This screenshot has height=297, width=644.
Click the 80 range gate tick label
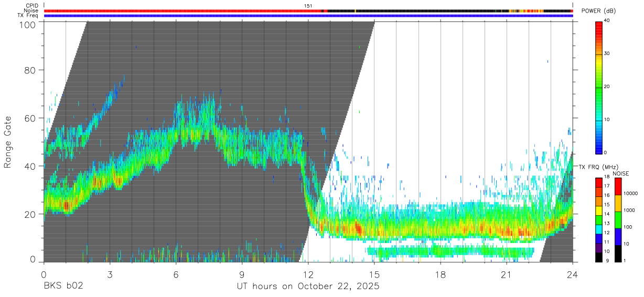[x=31, y=70]
